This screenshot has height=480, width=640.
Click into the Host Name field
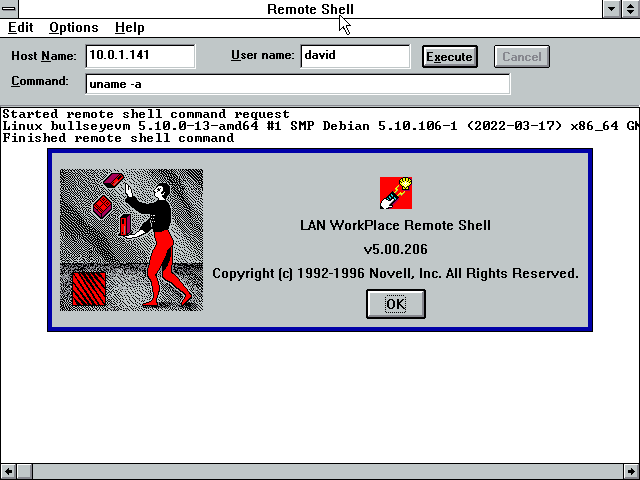[x=140, y=56]
